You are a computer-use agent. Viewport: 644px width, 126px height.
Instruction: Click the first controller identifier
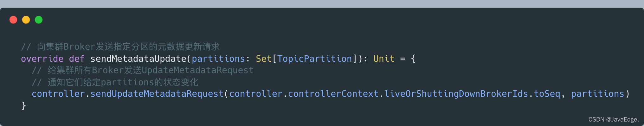[x=58, y=94]
